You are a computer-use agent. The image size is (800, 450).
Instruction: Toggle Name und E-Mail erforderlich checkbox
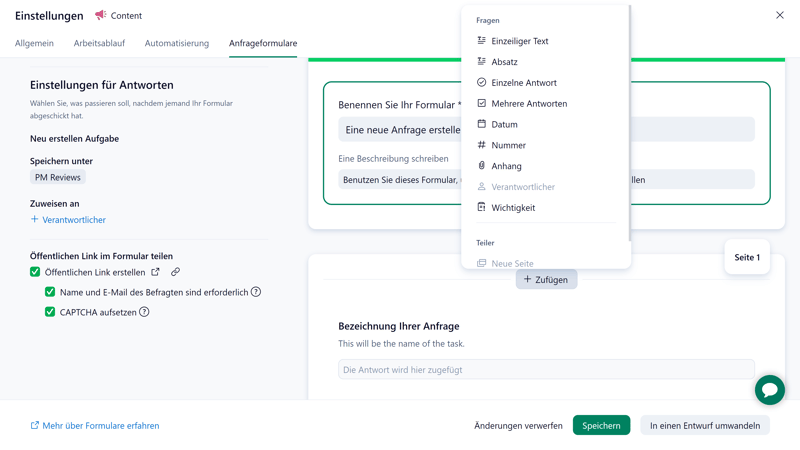click(x=50, y=292)
